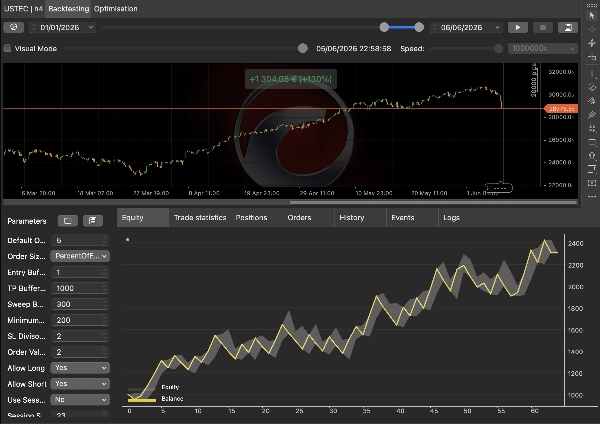Click the Order Val... field showing 2
This screenshot has height=424, width=600.
pos(80,352)
